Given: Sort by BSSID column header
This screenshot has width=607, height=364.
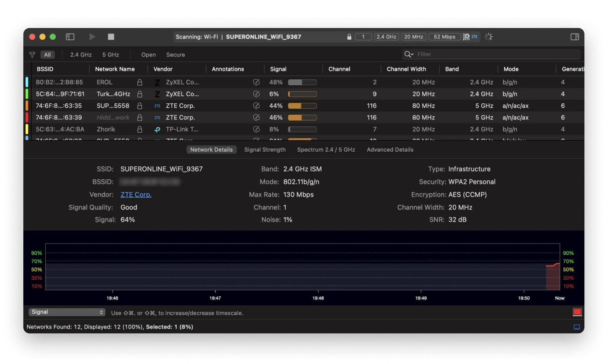Looking at the screenshot, I should coord(45,69).
